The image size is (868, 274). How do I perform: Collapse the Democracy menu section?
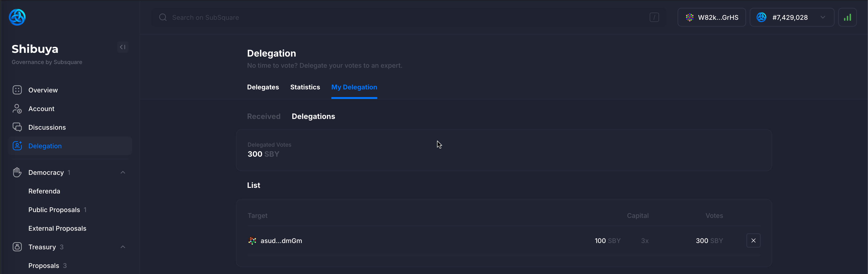[123, 172]
